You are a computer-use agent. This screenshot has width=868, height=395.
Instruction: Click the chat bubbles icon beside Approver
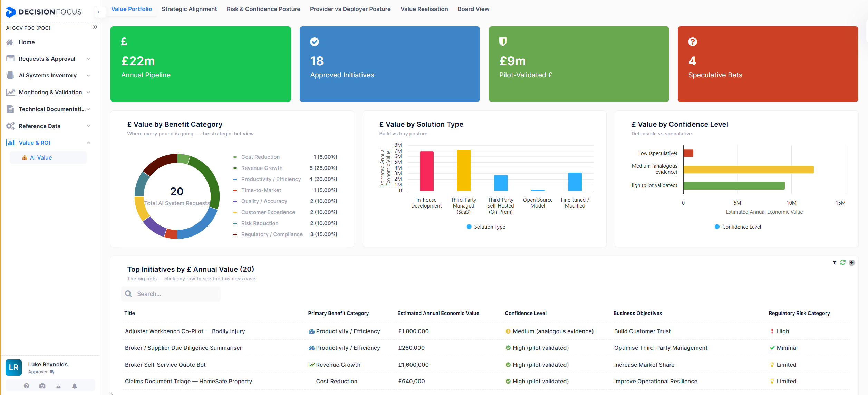tap(52, 372)
